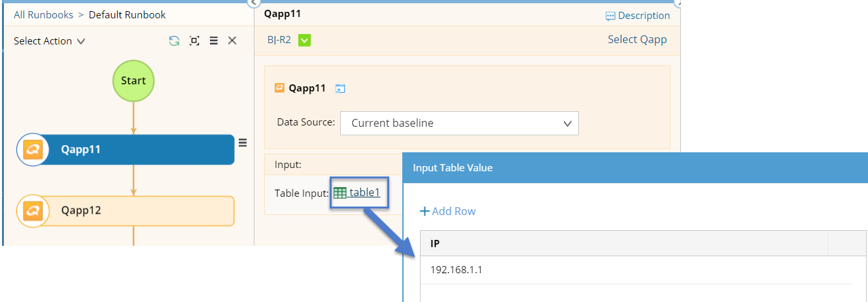Click the refresh icon in runbook toolbar

pyautogui.click(x=174, y=41)
